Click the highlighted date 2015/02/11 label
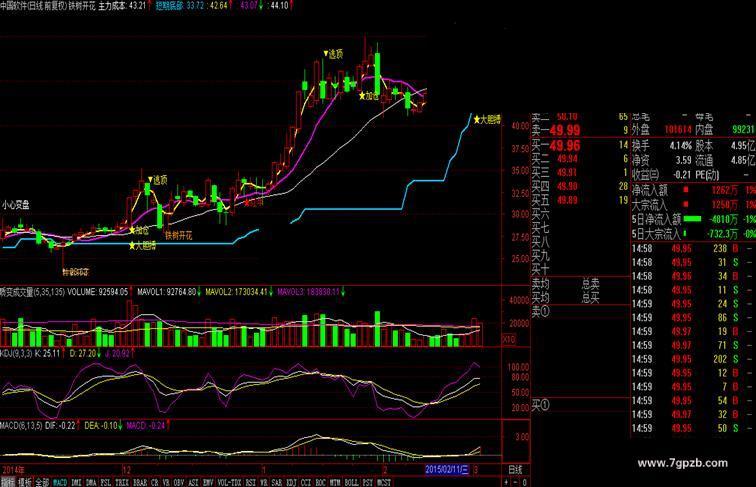The height and width of the screenshot is (487, 756). pos(447,470)
